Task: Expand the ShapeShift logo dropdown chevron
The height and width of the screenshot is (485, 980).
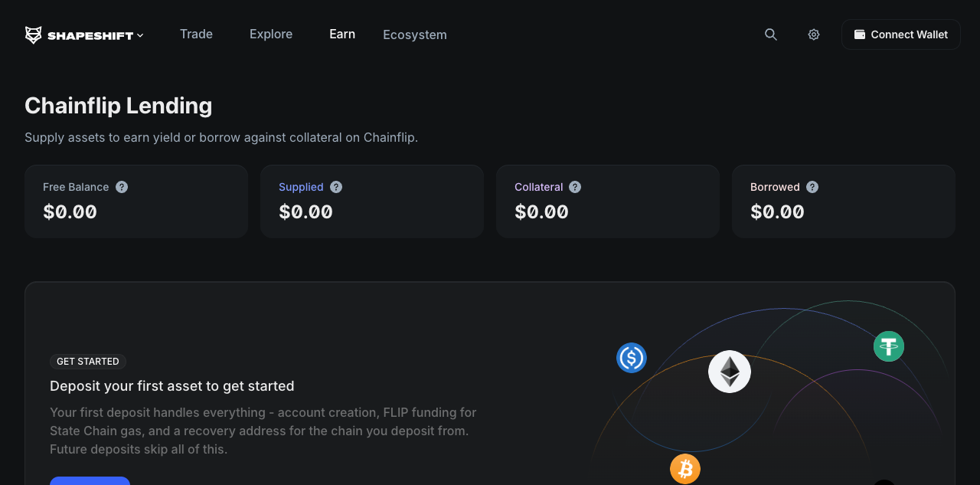Action: [140, 35]
